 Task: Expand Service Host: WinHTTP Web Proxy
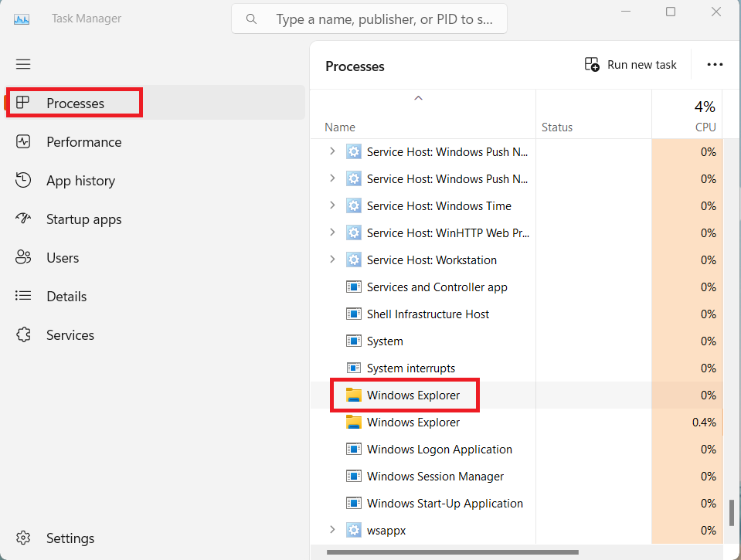click(x=332, y=232)
